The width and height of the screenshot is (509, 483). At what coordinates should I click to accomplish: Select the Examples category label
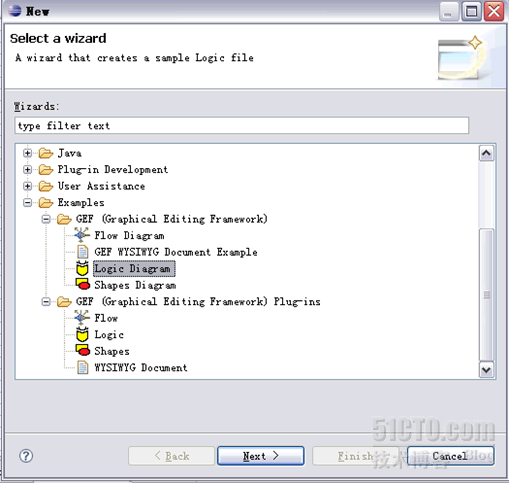pos(81,202)
